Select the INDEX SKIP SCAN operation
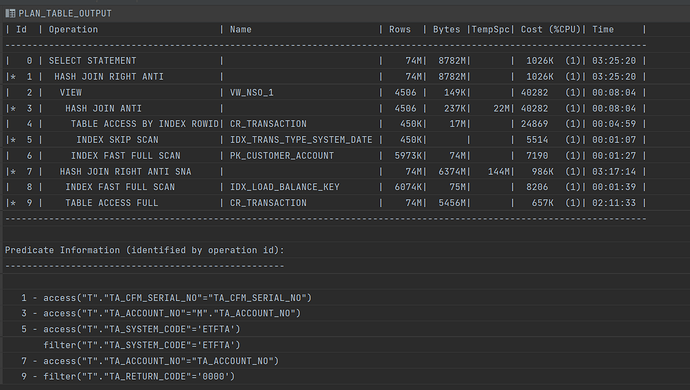The height and width of the screenshot is (390, 690). pos(117,140)
